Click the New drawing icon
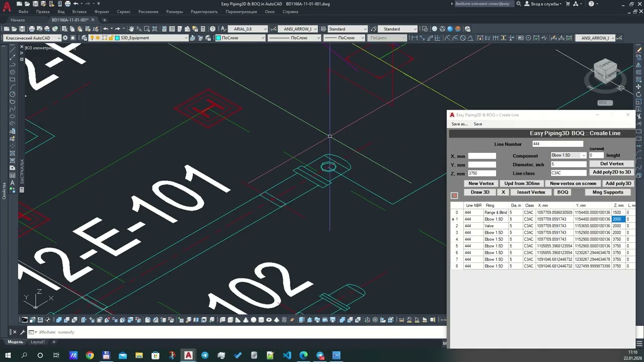Screen dimensions: 644x362 pos(6,29)
